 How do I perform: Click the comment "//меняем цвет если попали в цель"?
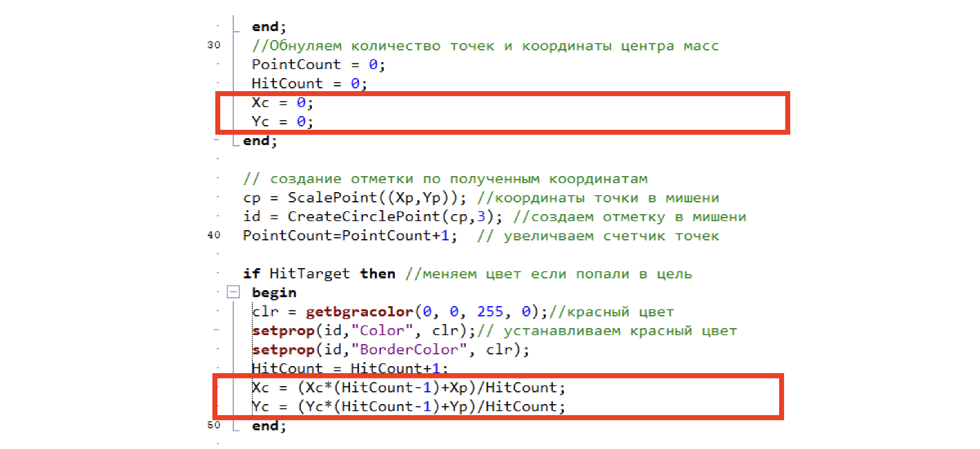pyautogui.click(x=548, y=274)
